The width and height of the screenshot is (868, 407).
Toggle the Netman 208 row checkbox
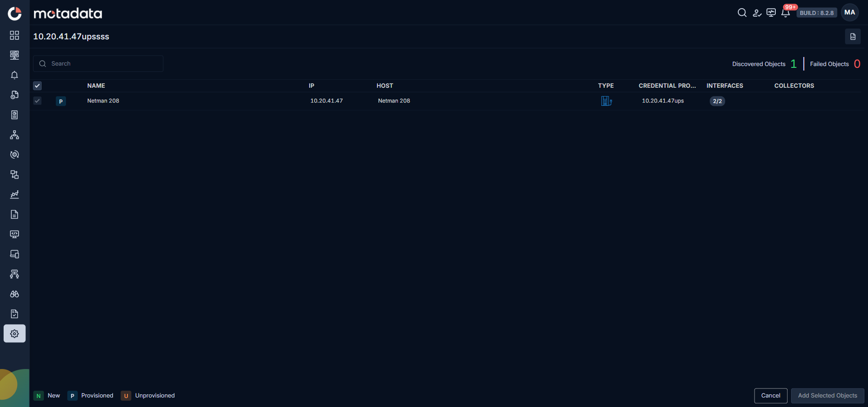38,101
